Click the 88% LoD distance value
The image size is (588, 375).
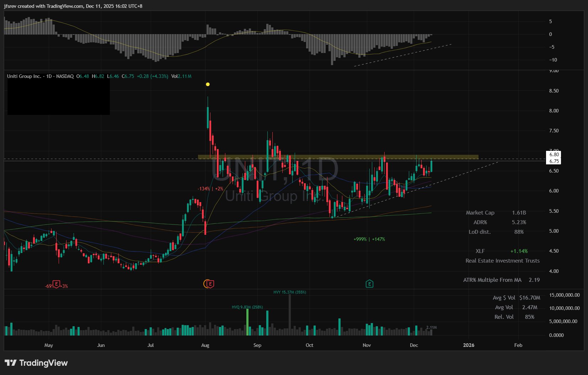519,232
